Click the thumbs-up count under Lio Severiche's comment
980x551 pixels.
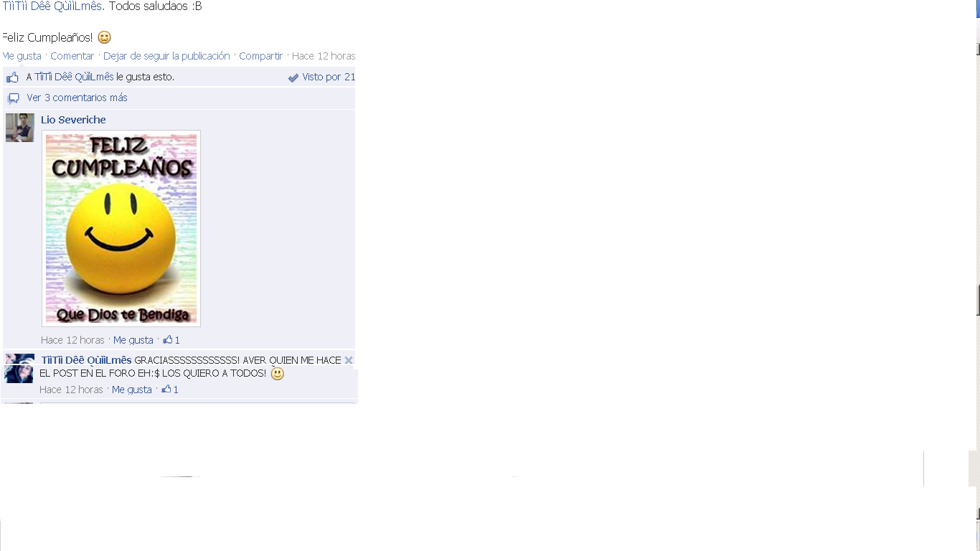point(171,340)
